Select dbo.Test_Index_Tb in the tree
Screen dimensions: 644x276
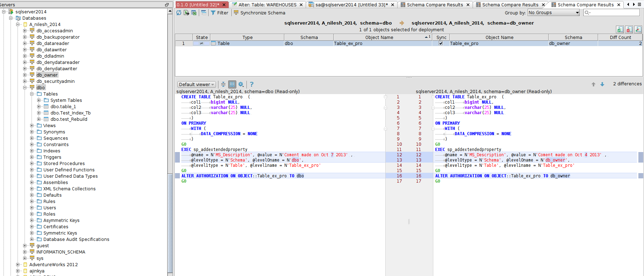tap(70, 113)
